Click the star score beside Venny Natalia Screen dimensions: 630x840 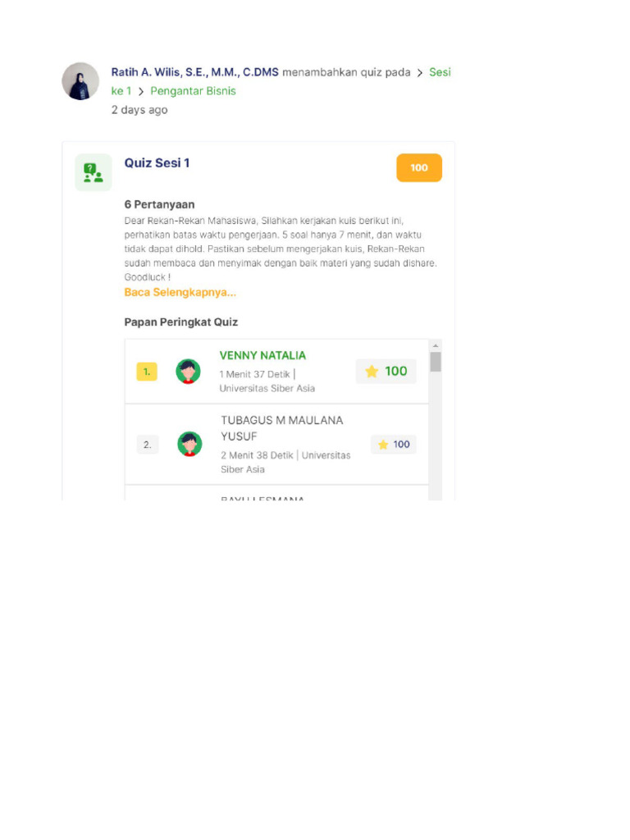tap(386, 372)
